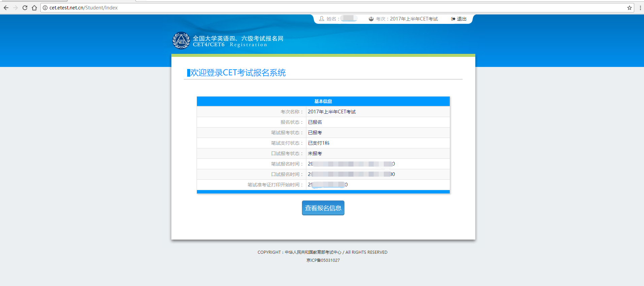Viewport: 644px width, 286px height.
Task: Click the NEEA circular logo
Action: pyautogui.click(x=181, y=41)
